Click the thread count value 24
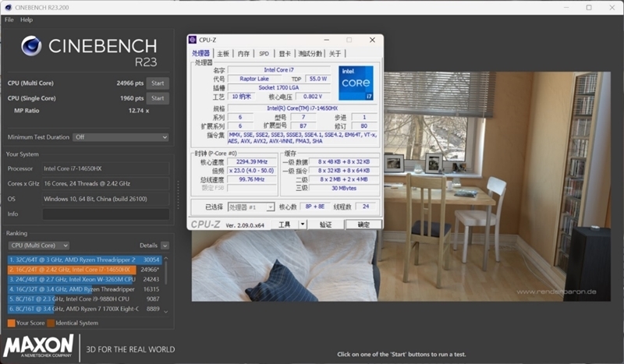 [x=366, y=207]
